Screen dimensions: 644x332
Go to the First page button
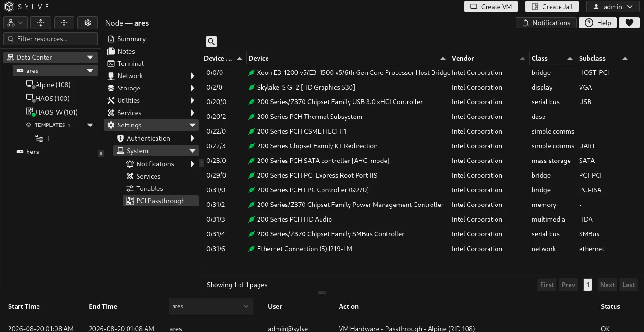coord(547,285)
